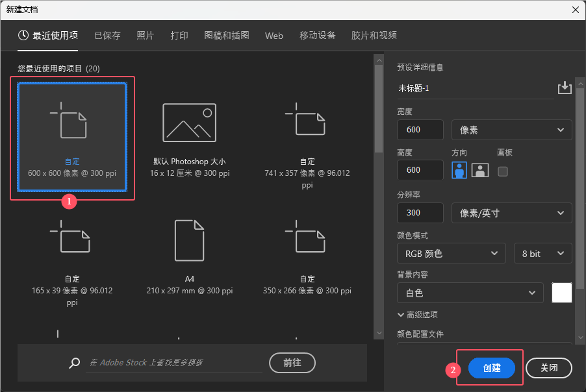
Task: Click the search magnifier icon for Adobe Stock
Action: click(74, 363)
